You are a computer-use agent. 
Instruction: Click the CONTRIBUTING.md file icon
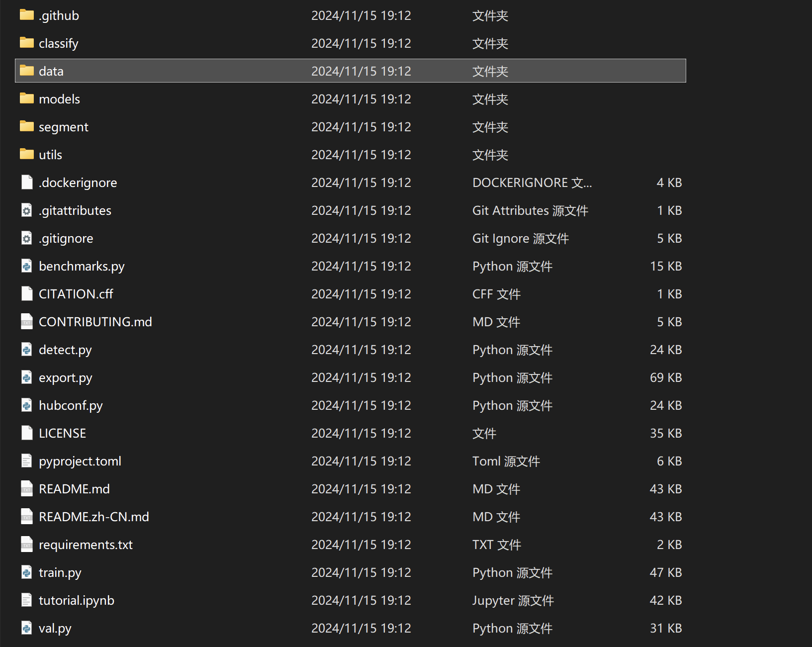(x=27, y=322)
